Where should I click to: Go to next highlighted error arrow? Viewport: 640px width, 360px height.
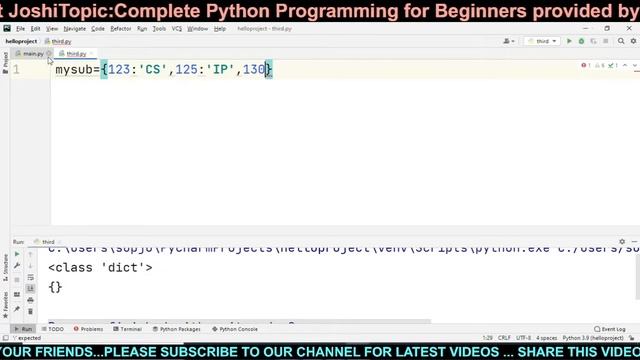tap(635, 65)
